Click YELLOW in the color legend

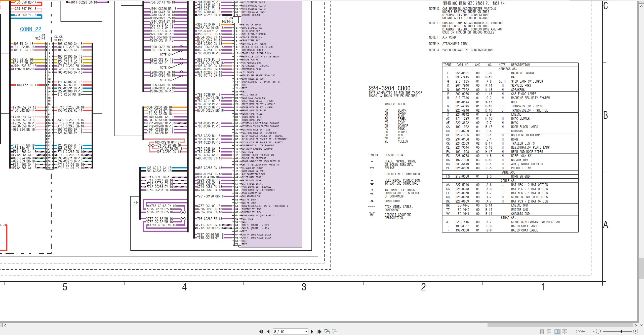[403, 141]
